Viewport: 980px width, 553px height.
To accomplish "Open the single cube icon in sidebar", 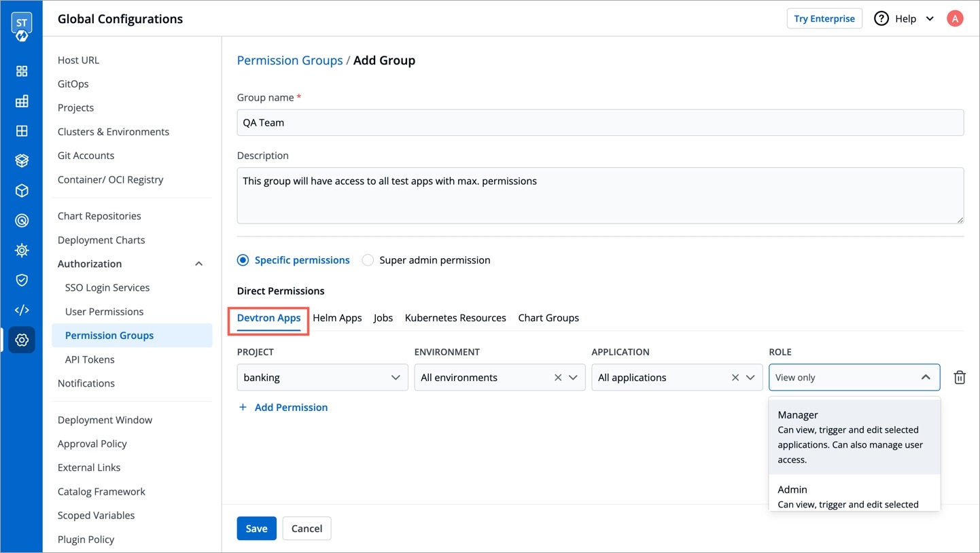I will tap(22, 191).
